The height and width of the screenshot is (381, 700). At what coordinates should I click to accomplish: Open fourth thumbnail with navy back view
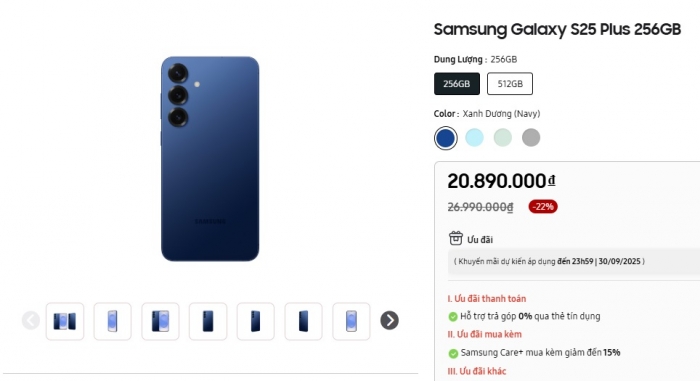point(208,321)
